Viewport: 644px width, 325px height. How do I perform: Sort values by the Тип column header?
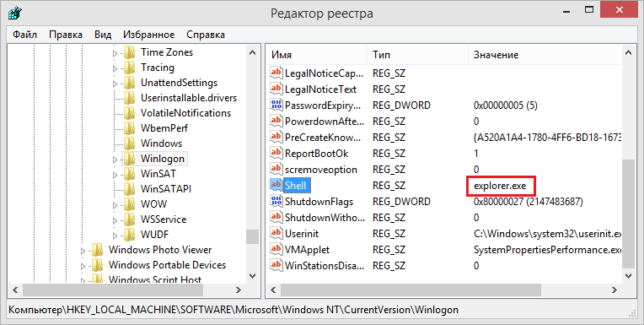[x=418, y=55]
